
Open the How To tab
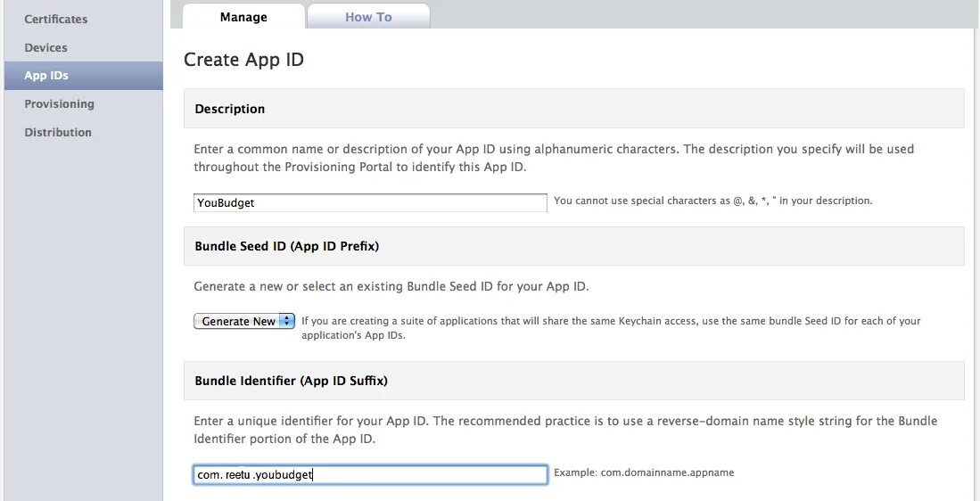(368, 17)
